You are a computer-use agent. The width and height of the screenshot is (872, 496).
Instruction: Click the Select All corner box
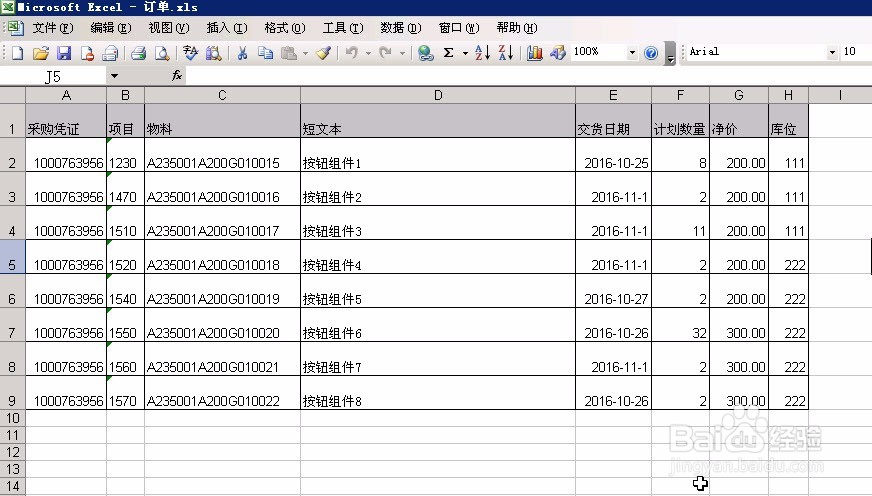(12, 95)
